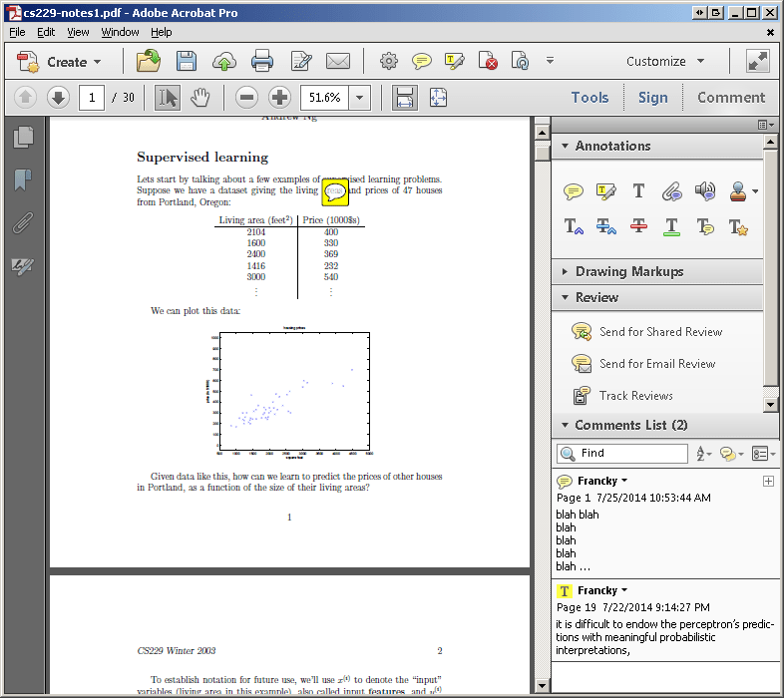Select the Insert Text at cursor tool

tap(573, 227)
